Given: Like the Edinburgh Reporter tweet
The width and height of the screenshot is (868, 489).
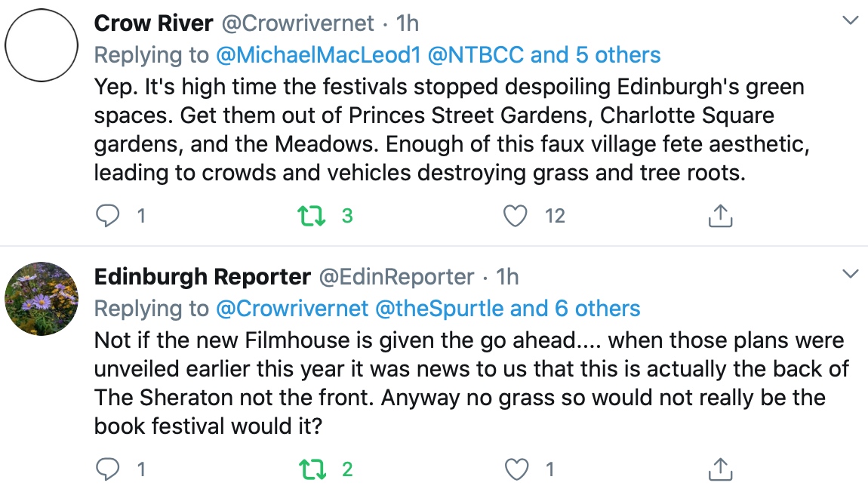Looking at the screenshot, I should pyautogui.click(x=516, y=470).
